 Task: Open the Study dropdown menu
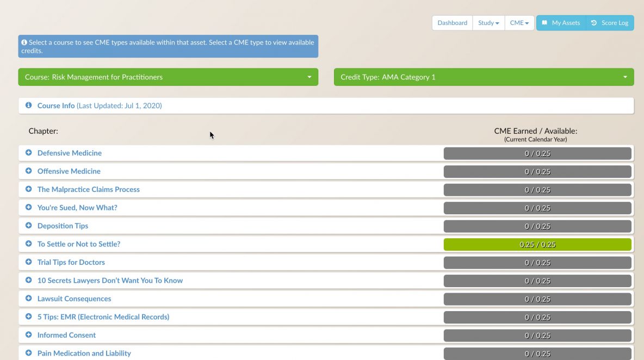click(488, 23)
